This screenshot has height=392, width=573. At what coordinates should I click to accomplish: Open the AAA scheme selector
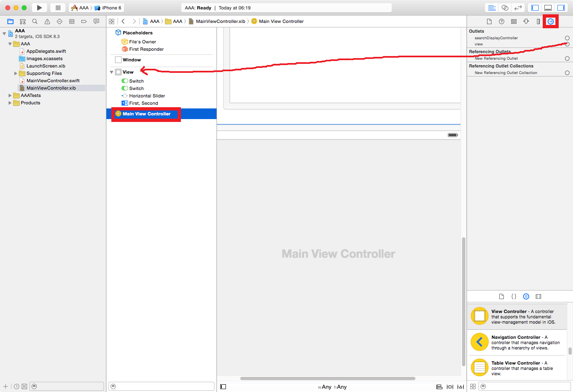point(80,8)
